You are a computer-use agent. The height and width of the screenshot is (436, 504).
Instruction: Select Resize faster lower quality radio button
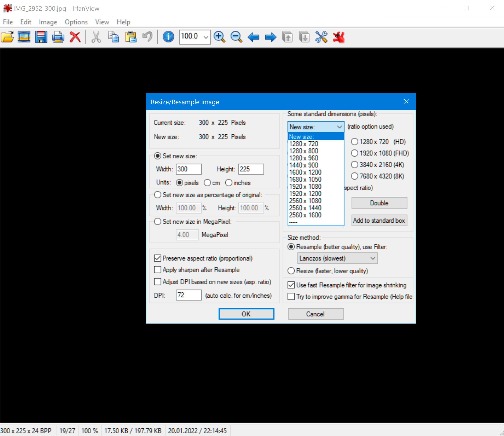click(x=292, y=271)
